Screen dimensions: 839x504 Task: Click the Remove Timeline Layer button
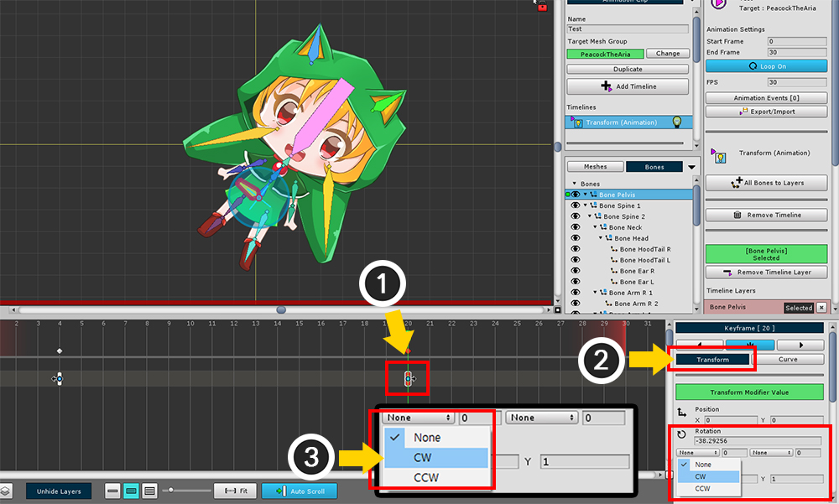tap(766, 273)
